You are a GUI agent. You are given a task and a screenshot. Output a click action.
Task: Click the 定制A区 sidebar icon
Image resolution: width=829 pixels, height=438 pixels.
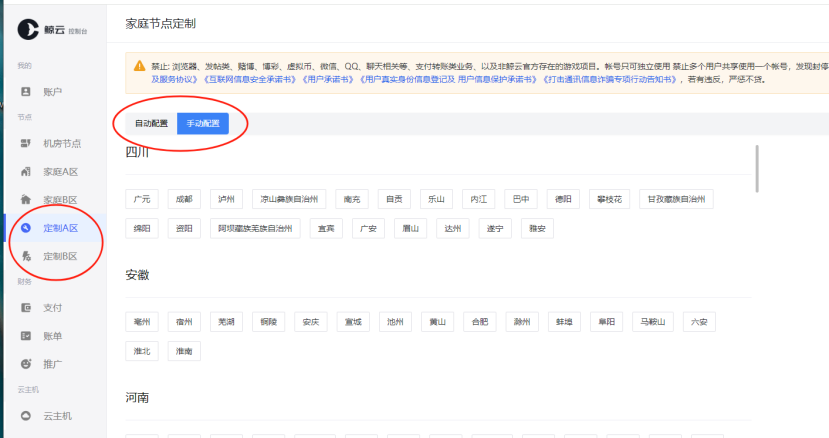point(26,228)
